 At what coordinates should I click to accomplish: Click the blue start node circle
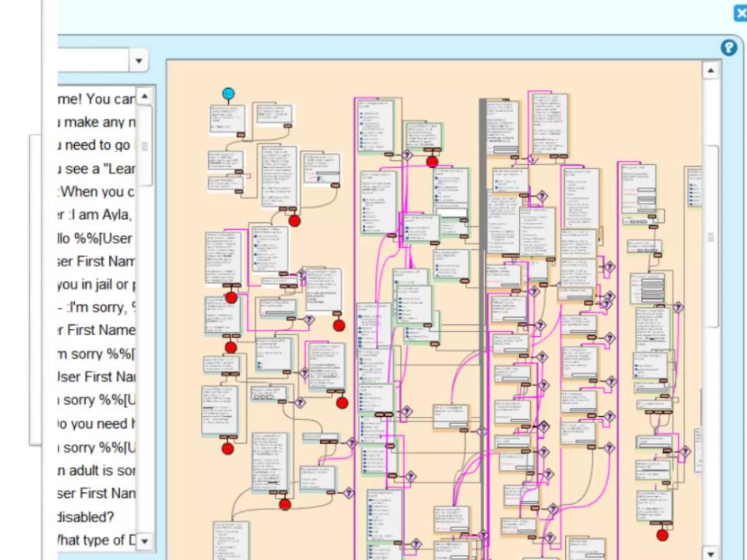[228, 94]
